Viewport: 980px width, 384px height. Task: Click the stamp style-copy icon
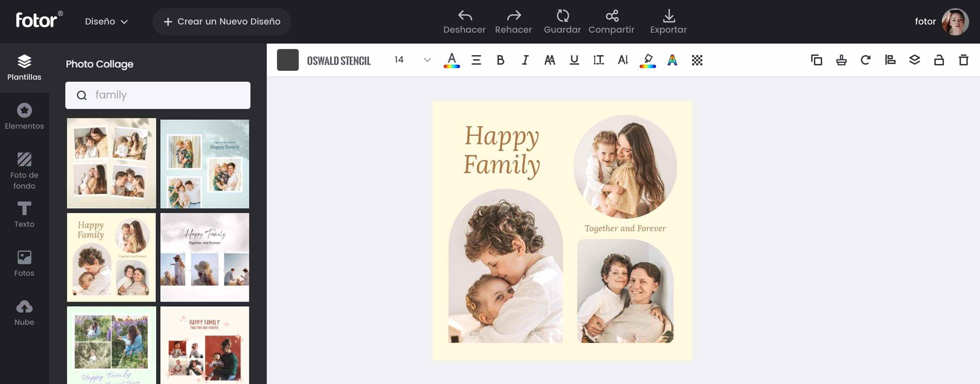point(841,60)
